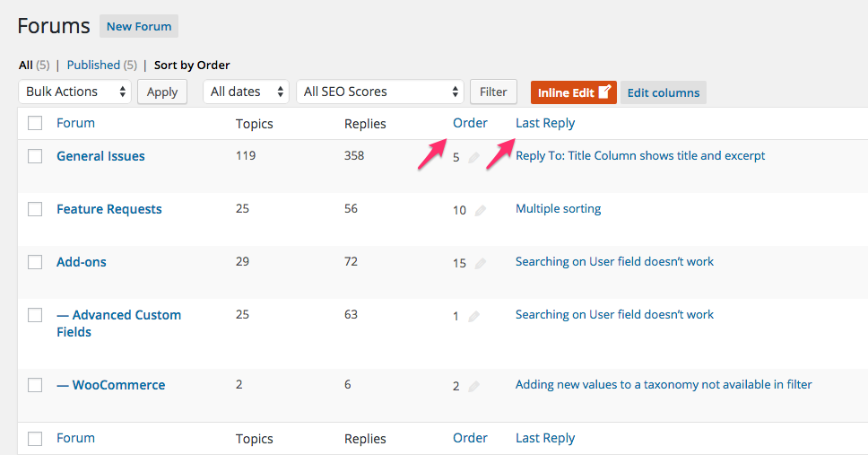This screenshot has height=455, width=868.
Task: Click pencil icon next to order 5
Action: tap(473, 158)
